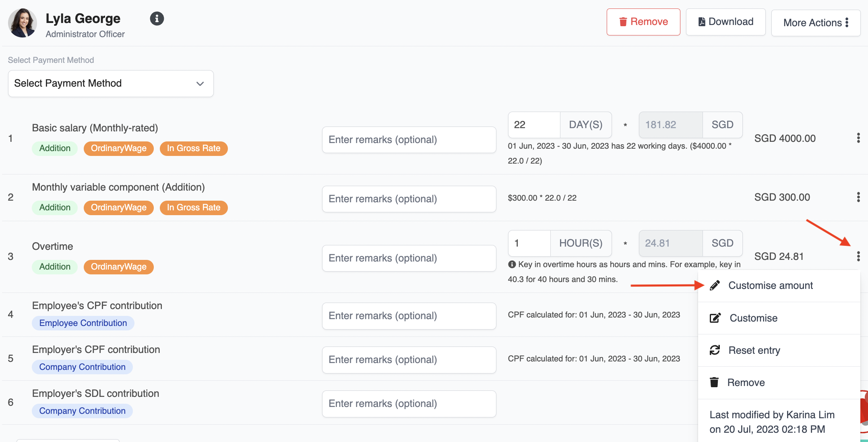Download the payslip PDF
Image resolution: width=868 pixels, height=442 pixels.
click(725, 22)
